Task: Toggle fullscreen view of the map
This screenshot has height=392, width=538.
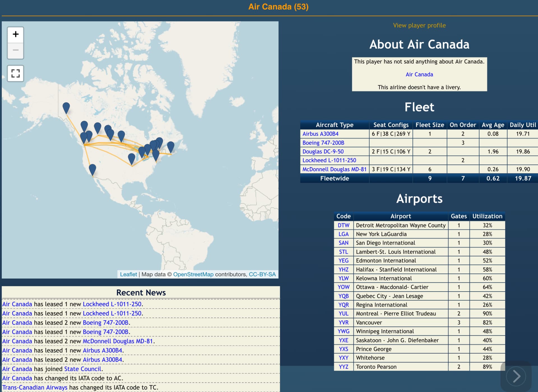Action: (x=16, y=73)
